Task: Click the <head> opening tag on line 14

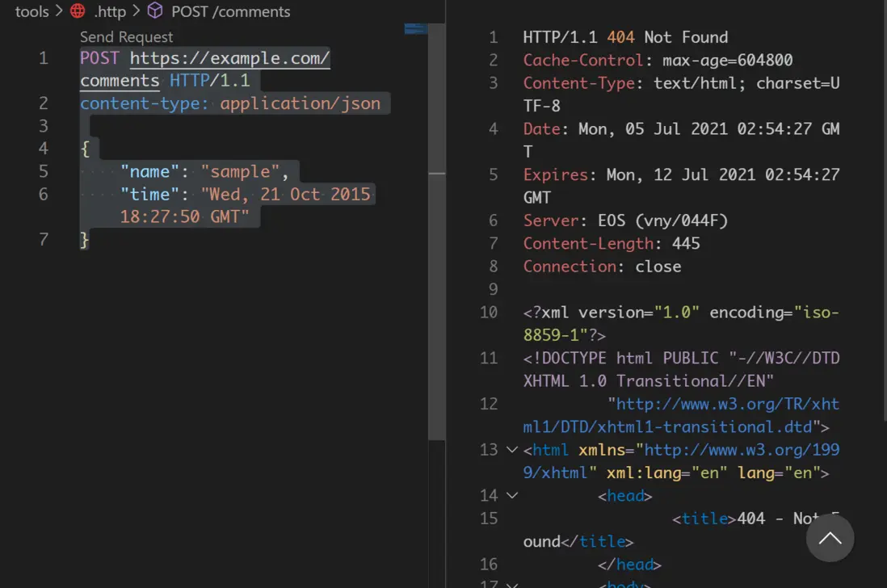Action: click(625, 497)
